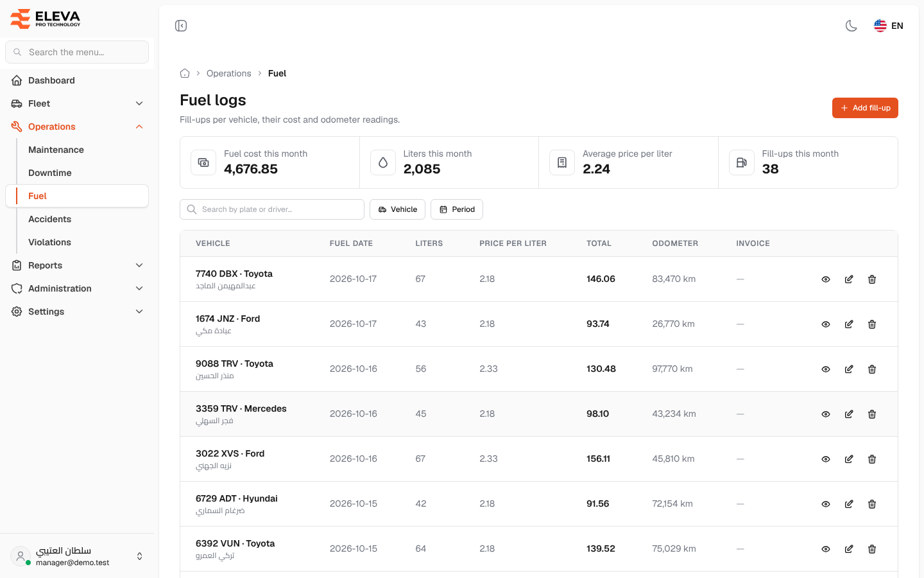Edit fill-up for 6392 VUN Toyota
The width and height of the screenshot is (924, 578).
(849, 549)
